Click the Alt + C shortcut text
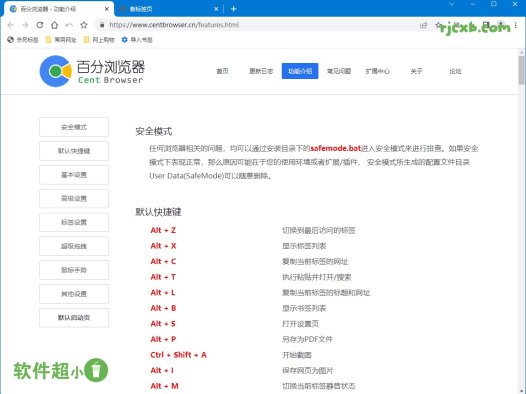This screenshot has height=394, width=526. pyautogui.click(x=163, y=262)
